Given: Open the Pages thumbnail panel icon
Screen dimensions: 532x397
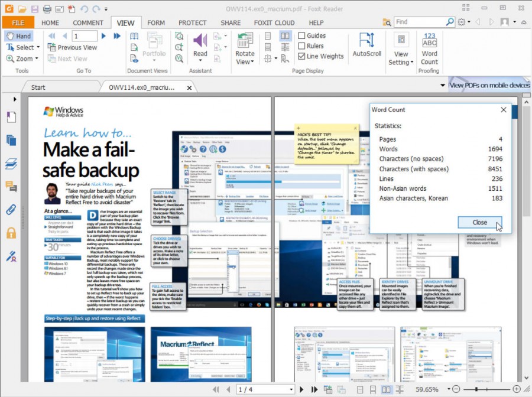Looking at the screenshot, I should (11, 140).
